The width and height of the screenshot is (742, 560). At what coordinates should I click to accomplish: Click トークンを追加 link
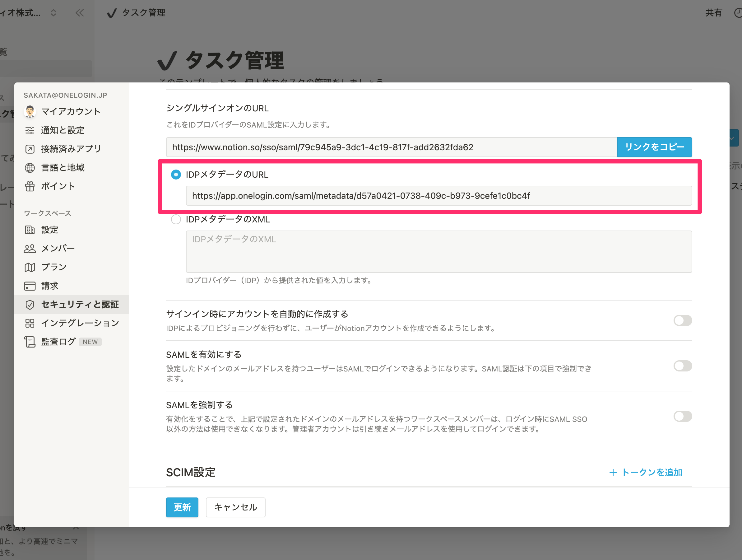click(x=652, y=473)
